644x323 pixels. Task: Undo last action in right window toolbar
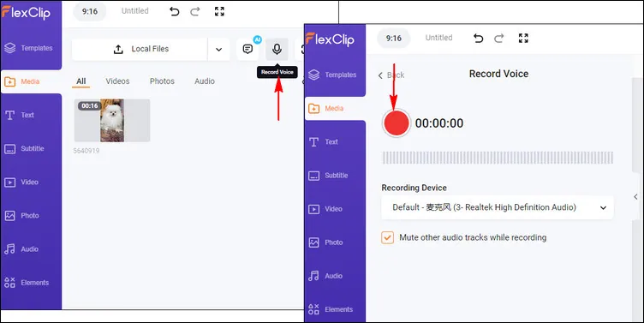(x=478, y=39)
